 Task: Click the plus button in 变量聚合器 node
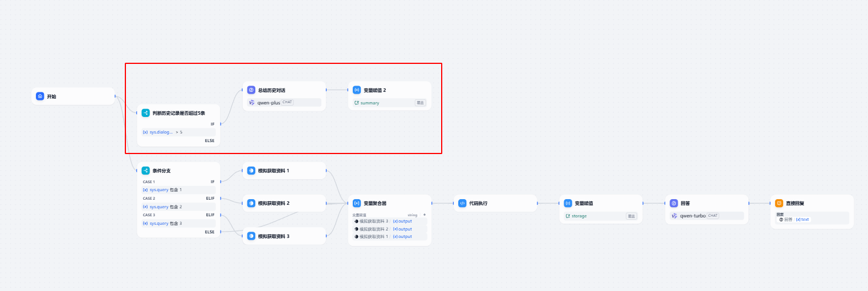pyautogui.click(x=424, y=215)
